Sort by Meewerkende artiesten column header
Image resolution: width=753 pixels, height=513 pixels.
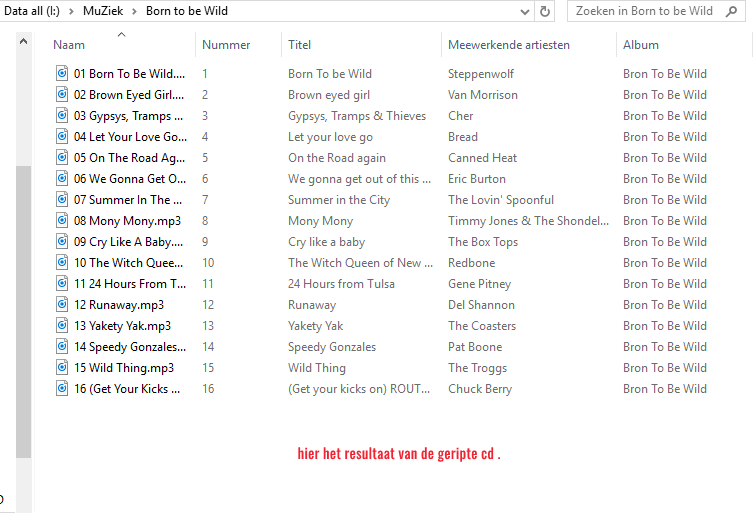click(x=509, y=45)
